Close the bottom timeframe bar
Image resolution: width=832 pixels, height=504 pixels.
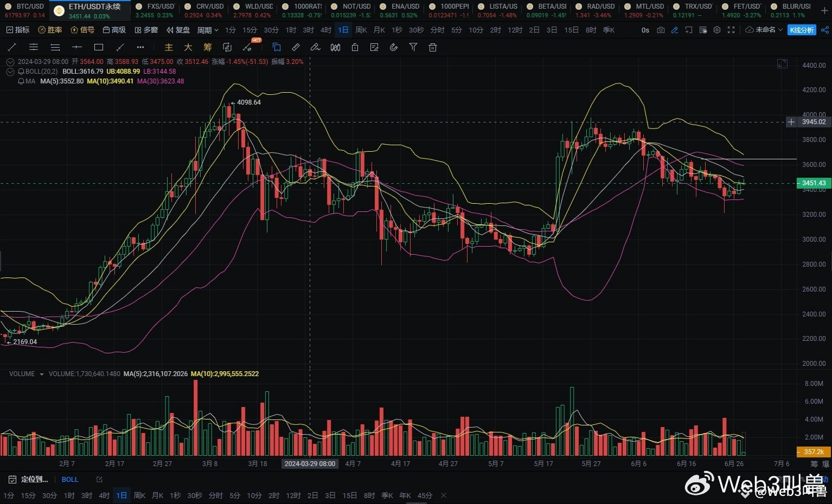[x=444, y=495]
